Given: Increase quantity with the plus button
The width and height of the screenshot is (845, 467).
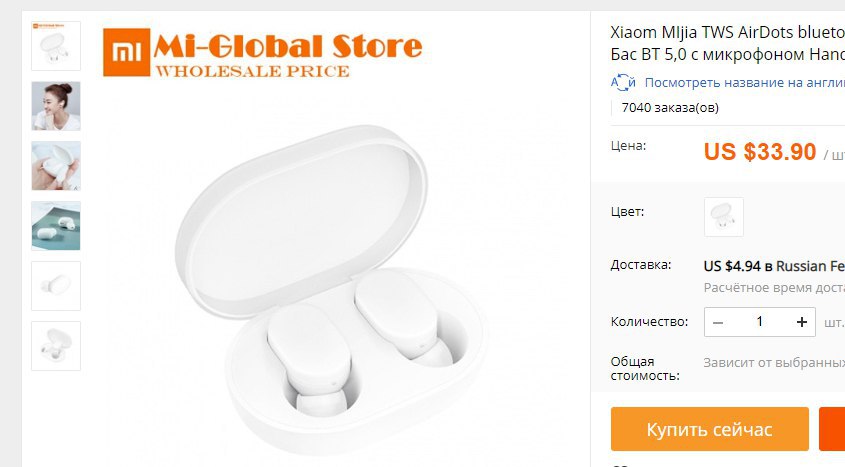Looking at the screenshot, I should [802, 322].
